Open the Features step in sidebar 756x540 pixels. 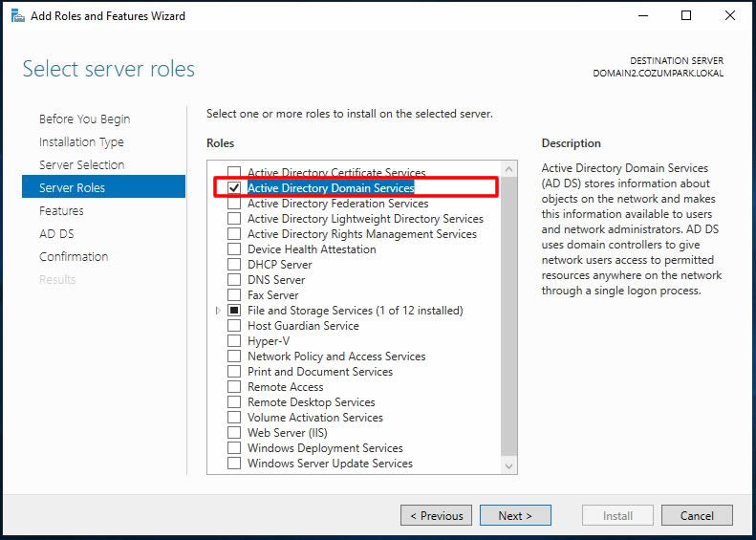61,210
